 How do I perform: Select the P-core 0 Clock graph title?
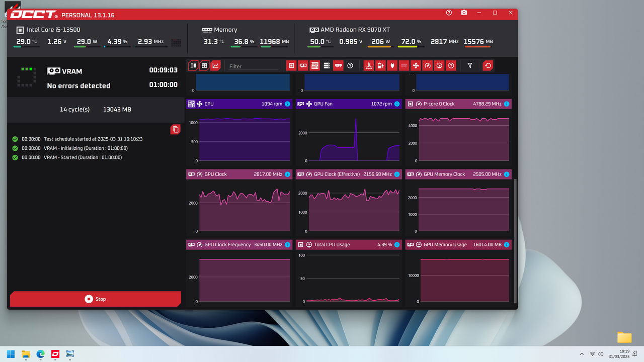439,104
